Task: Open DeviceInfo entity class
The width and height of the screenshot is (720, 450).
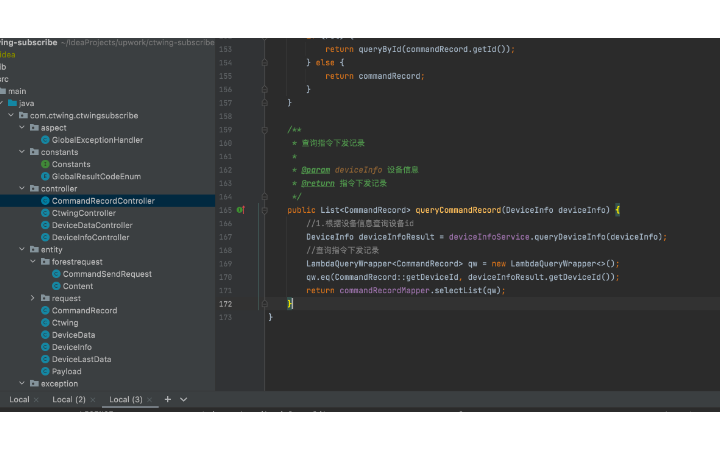Action: (x=72, y=347)
